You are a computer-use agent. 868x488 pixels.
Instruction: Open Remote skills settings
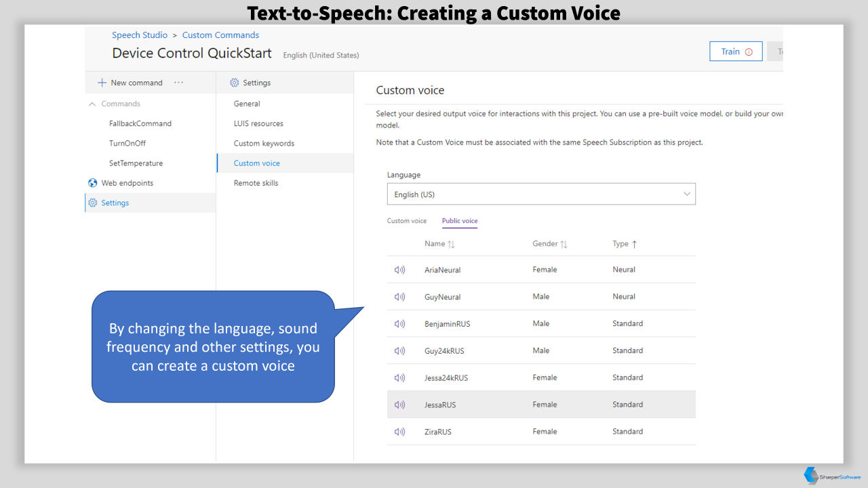click(x=256, y=183)
